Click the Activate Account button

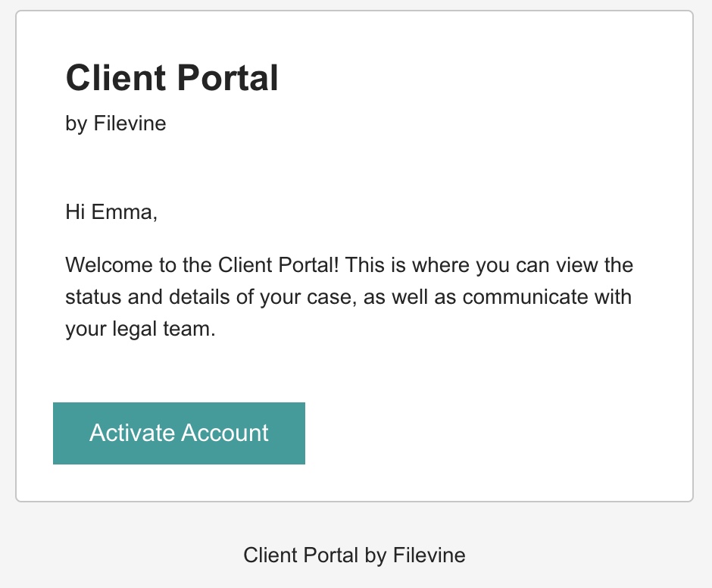(179, 433)
